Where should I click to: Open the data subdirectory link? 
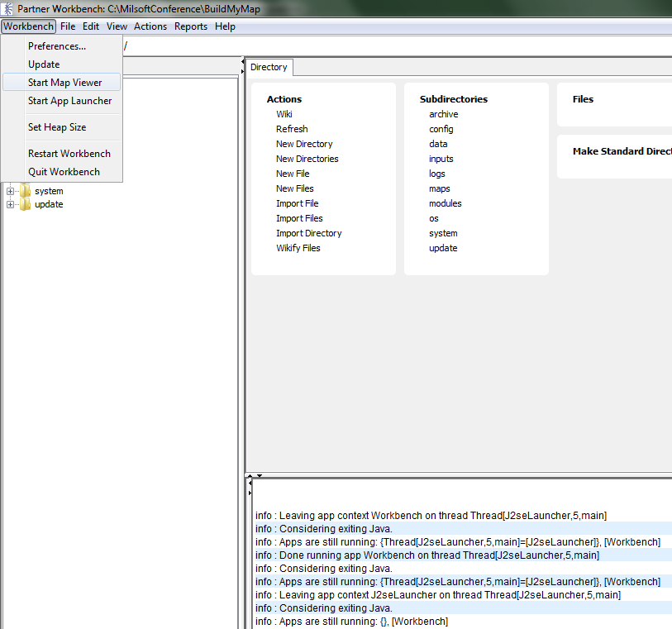(438, 144)
